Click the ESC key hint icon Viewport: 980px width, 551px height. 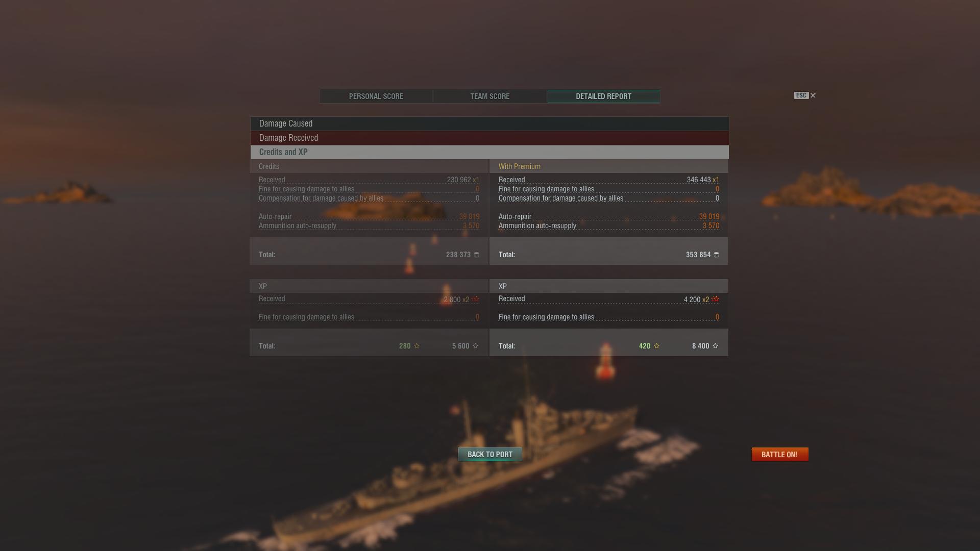[x=801, y=95]
